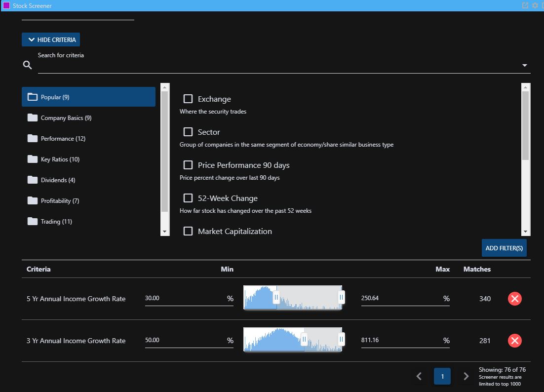Viewport: 544px width, 392px height.
Task: Click the pop-out window icon in title bar
Action: click(525, 5)
